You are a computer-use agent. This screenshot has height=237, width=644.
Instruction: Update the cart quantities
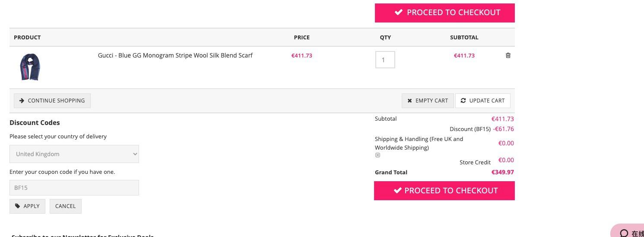tap(482, 101)
